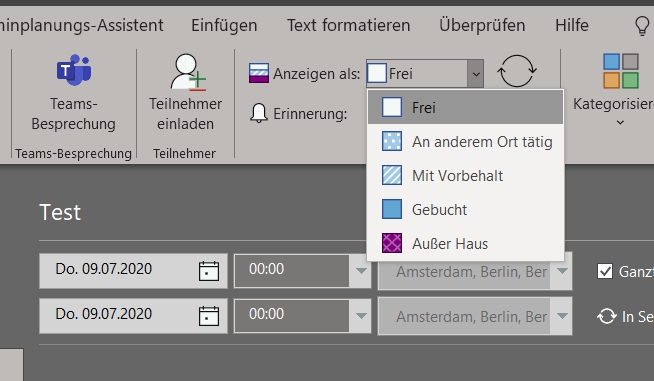Switch to Text formatieren tab
Image resolution: width=654 pixels, height=381 pixels.
pos(348,25)
